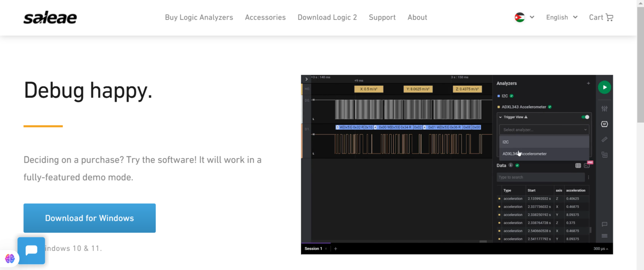Image resolution: width=644 pixels, height=270 pixels.
Task: Click the Debug happy. heading
Action: tap(88, 90)
